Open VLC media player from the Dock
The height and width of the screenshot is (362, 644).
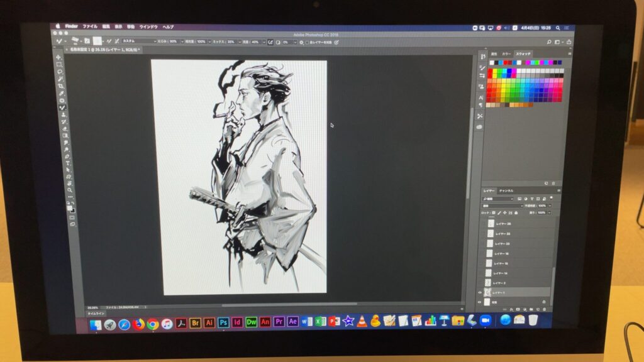pyautogui.click(x=362, y=321)
